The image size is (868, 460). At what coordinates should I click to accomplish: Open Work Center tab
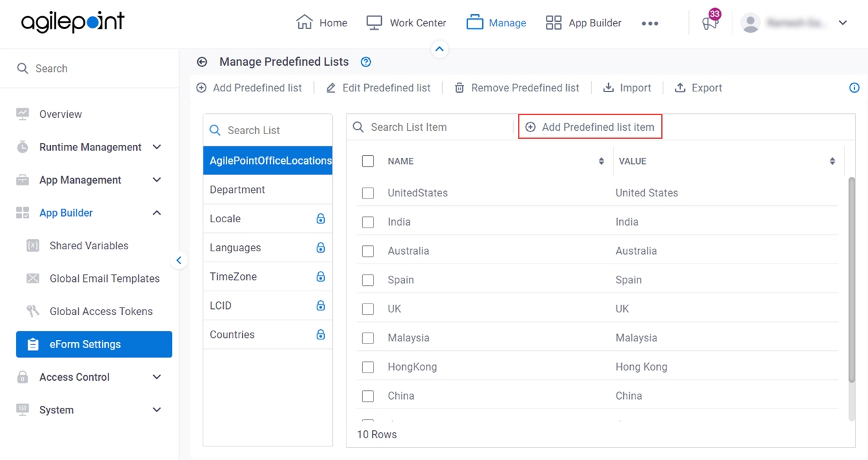tap(406, 23)
